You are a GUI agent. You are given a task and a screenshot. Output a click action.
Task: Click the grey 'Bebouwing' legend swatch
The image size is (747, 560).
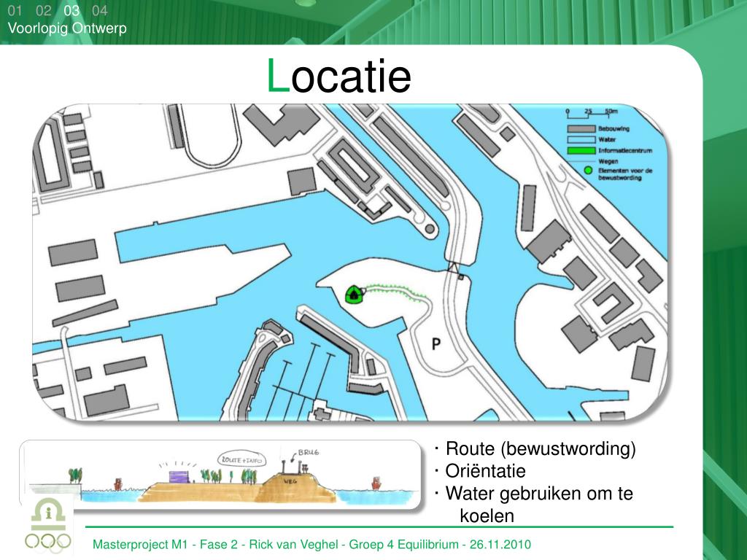[581, 129]
